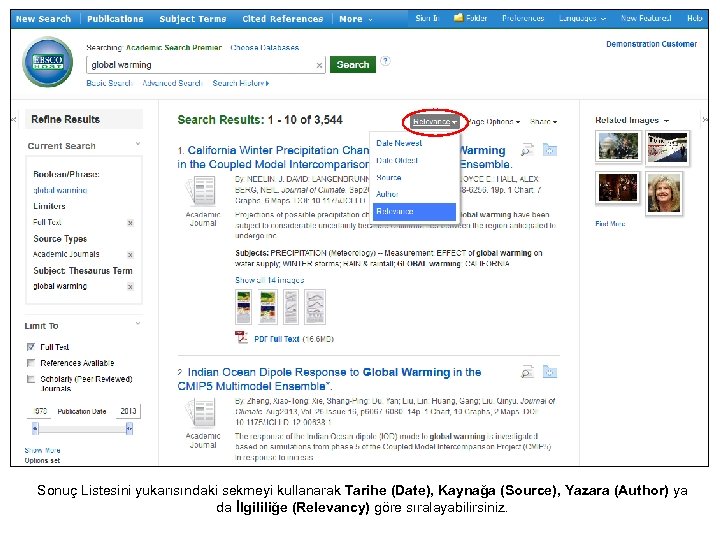Go to Publications tab
The height and width of the screenshot is (540, 720).
click(x=115, y=19)
